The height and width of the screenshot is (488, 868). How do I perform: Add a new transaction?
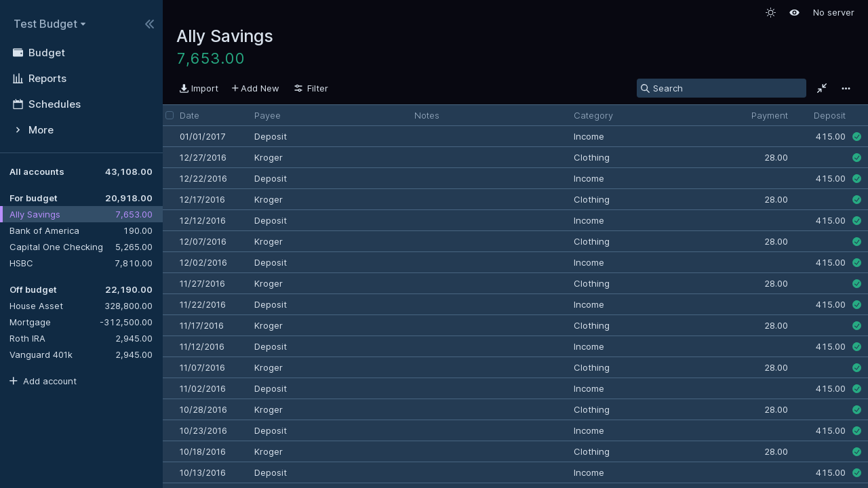[x=255, y=89]
